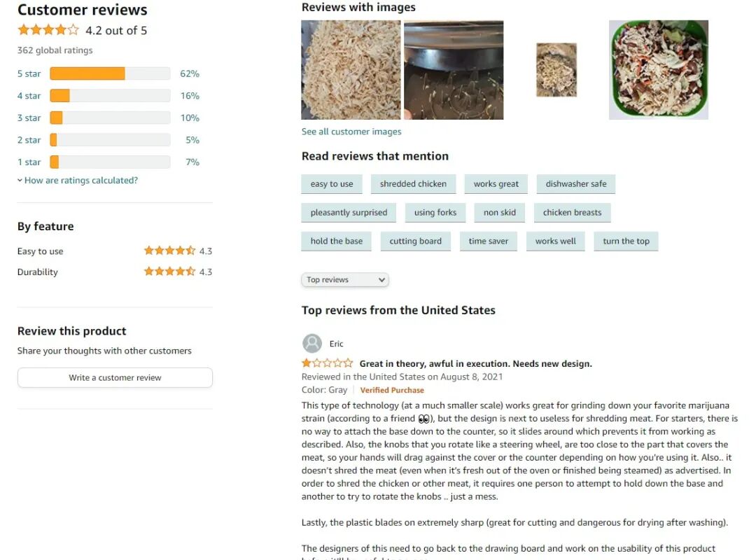
Task: Open the small shredded meat thumbnail
Action: [x=556, y=70]
